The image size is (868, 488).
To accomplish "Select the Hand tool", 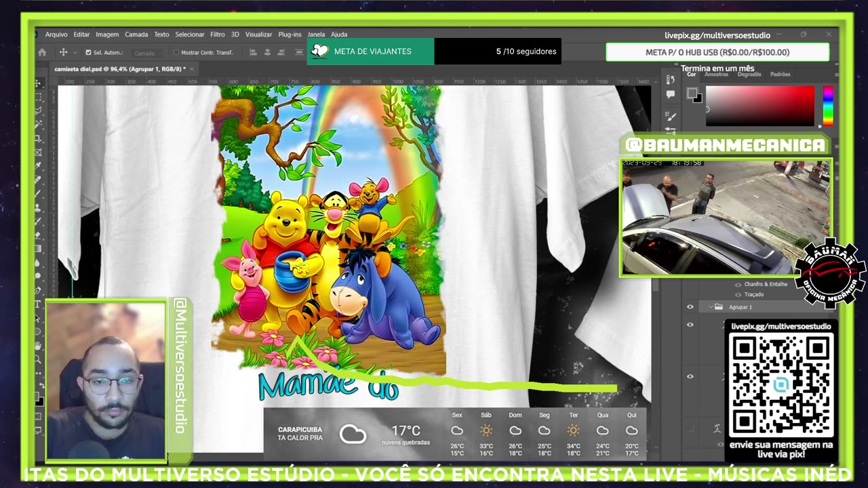I will (38, 346).
